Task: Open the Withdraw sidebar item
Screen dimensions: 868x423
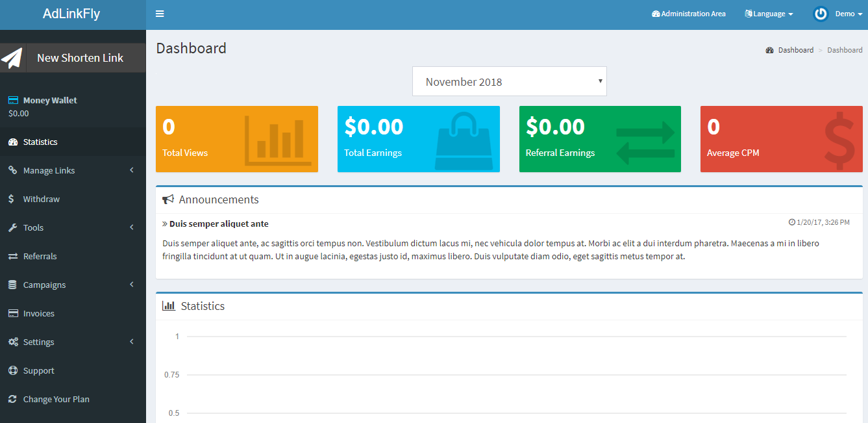Action: [x=73, y=199]
